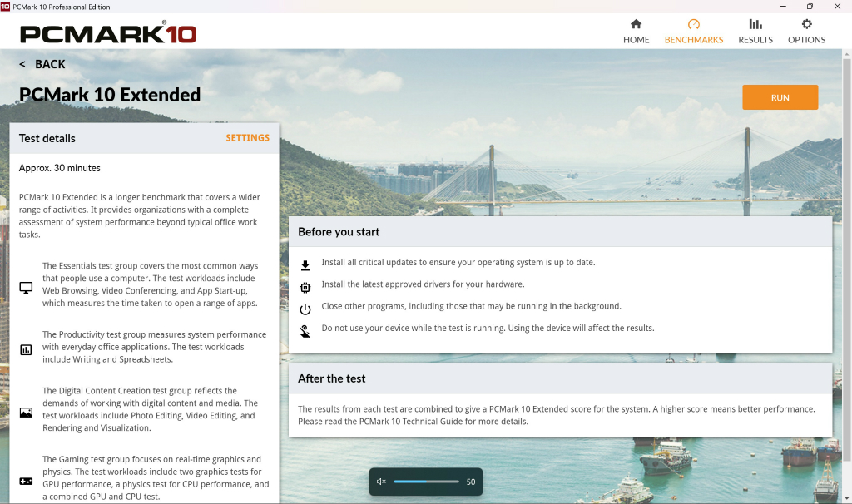
Task: Click the options gear icon
Action: click(x=807, y=24)
